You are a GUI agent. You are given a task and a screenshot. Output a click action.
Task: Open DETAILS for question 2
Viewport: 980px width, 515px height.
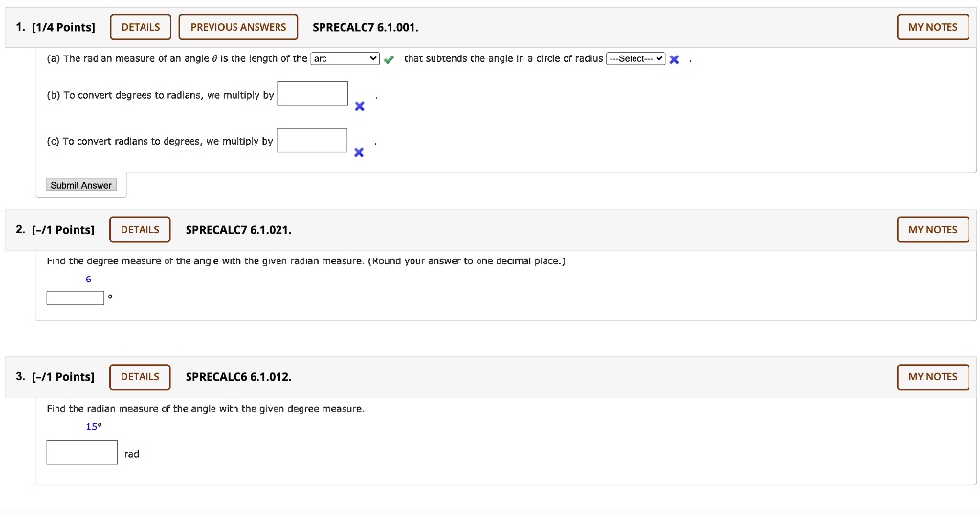point(140,230)
